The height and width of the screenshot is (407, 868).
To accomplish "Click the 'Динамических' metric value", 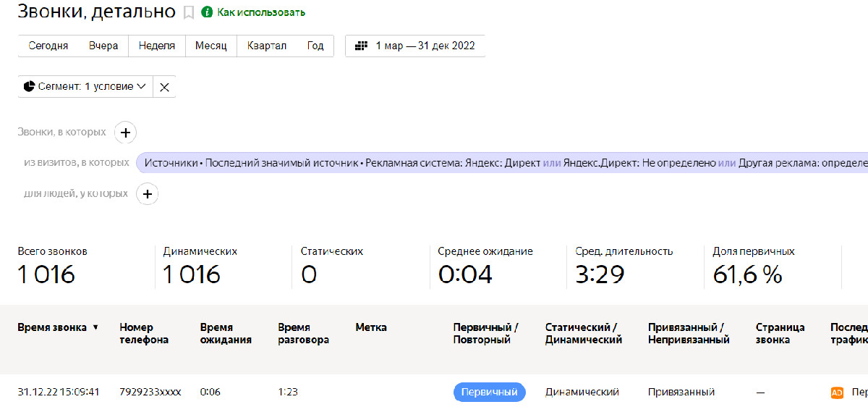I will pyautogui.click(x=192, y=274).
